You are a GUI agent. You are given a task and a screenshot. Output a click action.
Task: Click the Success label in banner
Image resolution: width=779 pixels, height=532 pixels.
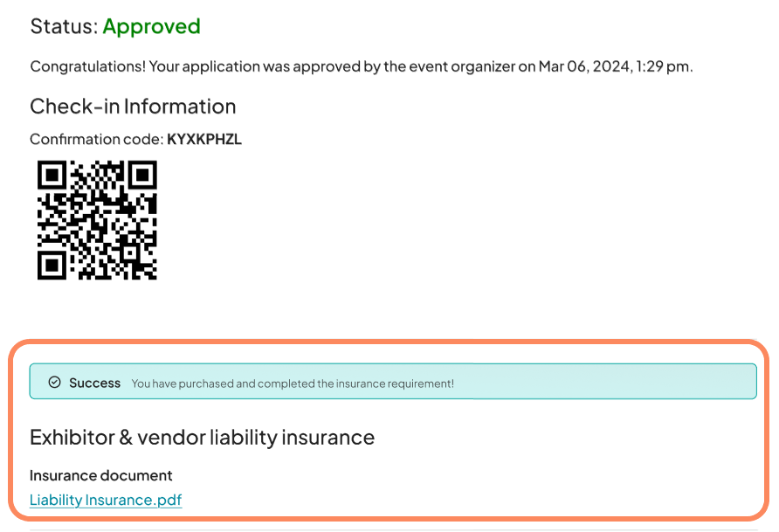[x=95, y=383]
